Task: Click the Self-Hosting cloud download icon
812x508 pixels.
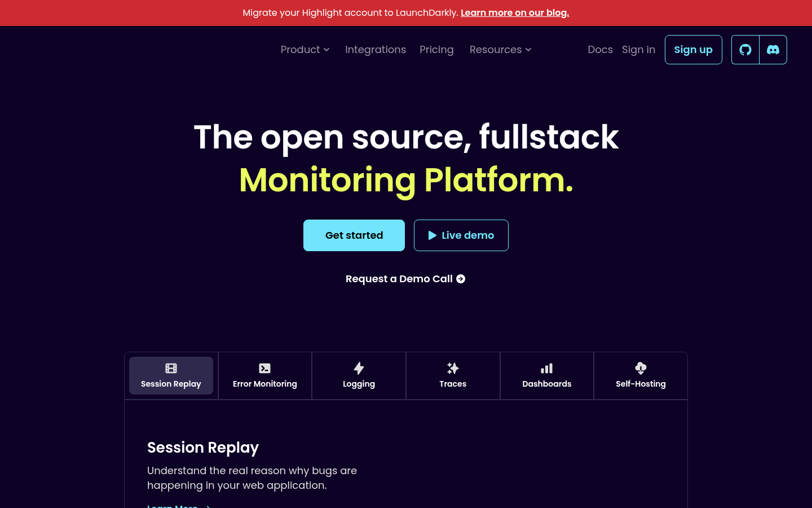Action: 641,369
